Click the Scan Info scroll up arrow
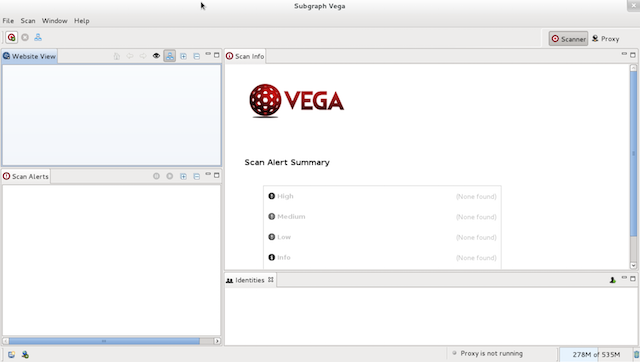This screenshot has height=362, width=640. pos(633,68)
